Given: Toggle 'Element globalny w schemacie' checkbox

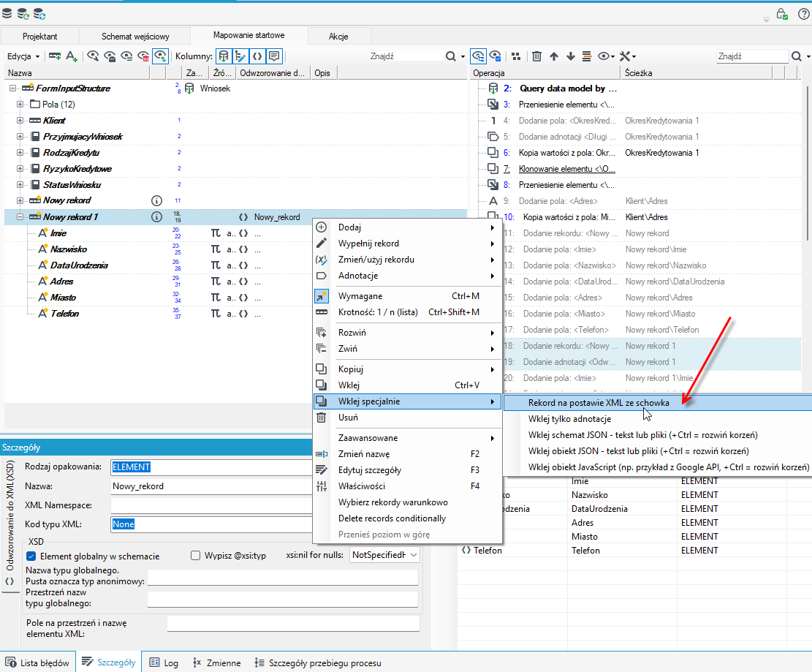Looking at the screenshot, I should [31, 556].
